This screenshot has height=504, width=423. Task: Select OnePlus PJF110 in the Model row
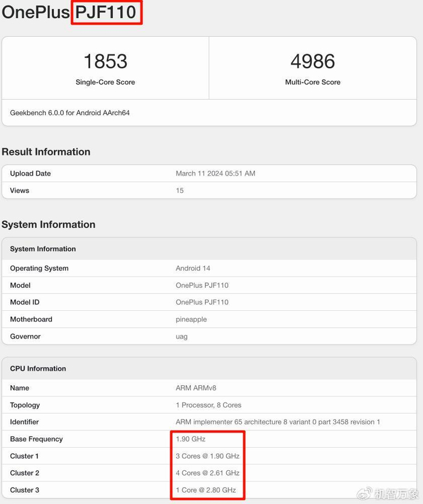click(202, 285)
